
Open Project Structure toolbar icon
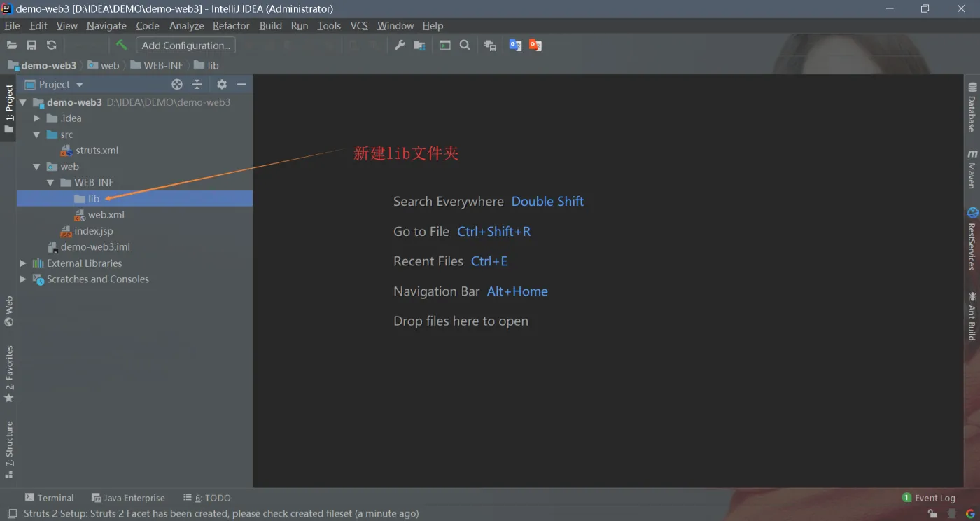[419, 45]
